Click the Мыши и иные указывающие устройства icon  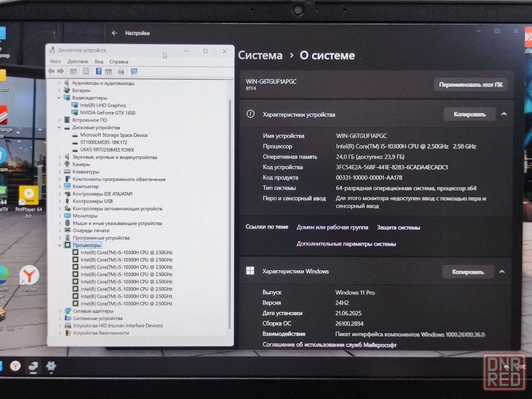coord(68,223)
